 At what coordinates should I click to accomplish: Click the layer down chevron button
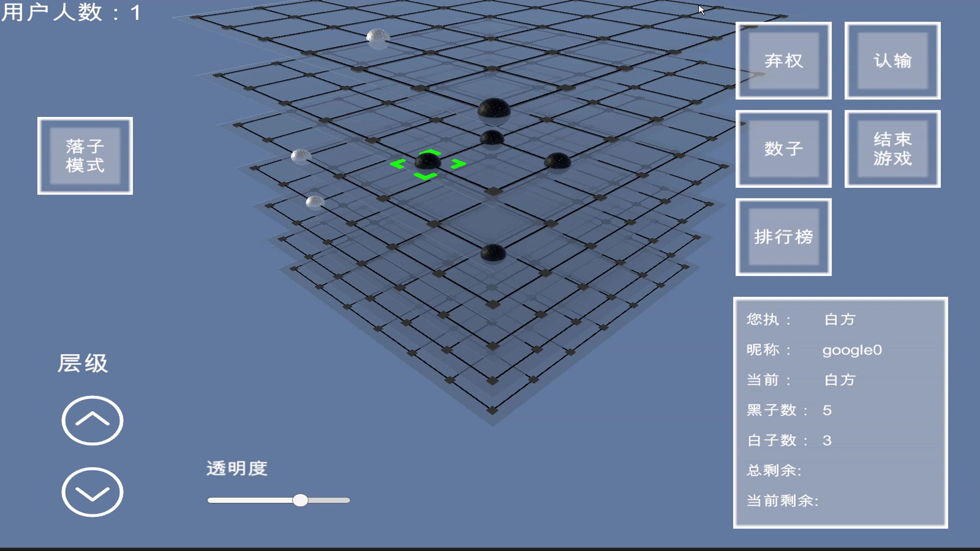(92, 492)
